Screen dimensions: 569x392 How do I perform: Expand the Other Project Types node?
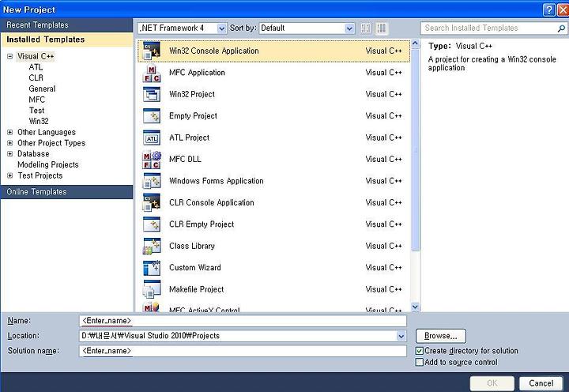click(x=10, y=143)
